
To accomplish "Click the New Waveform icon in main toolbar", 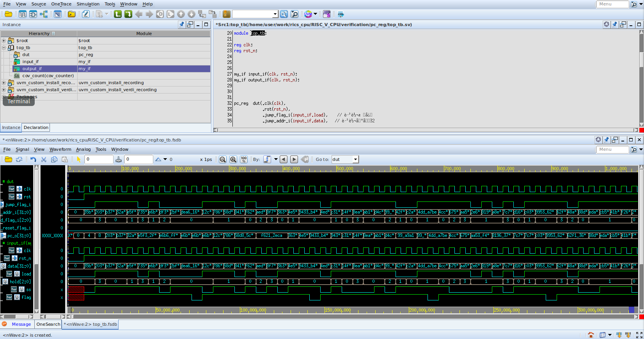I will tap(23, 14).
